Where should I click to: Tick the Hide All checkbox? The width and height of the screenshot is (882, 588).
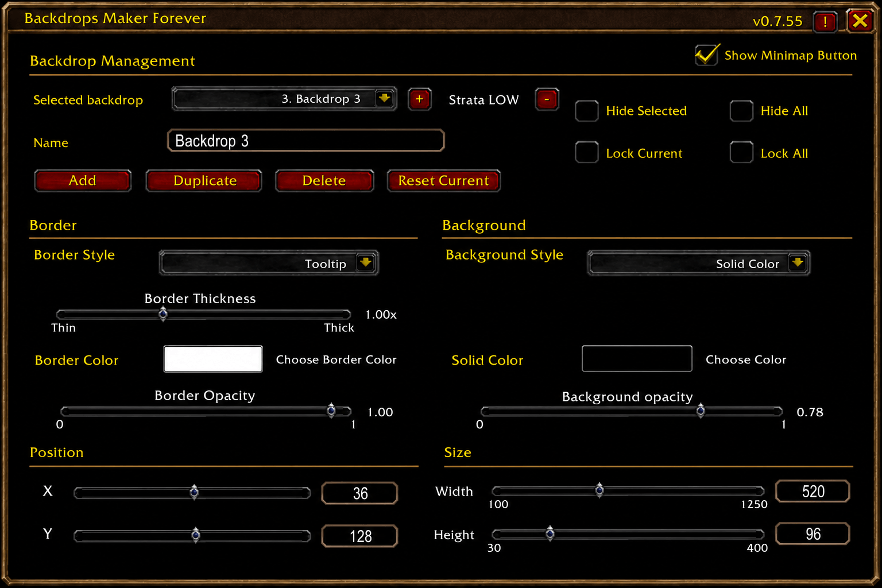(x=741, y=111)
